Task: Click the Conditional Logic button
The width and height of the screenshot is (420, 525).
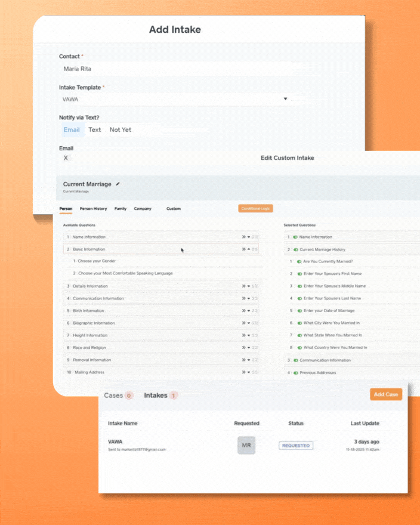Action: pyautogui.click(x=255, y=209)
